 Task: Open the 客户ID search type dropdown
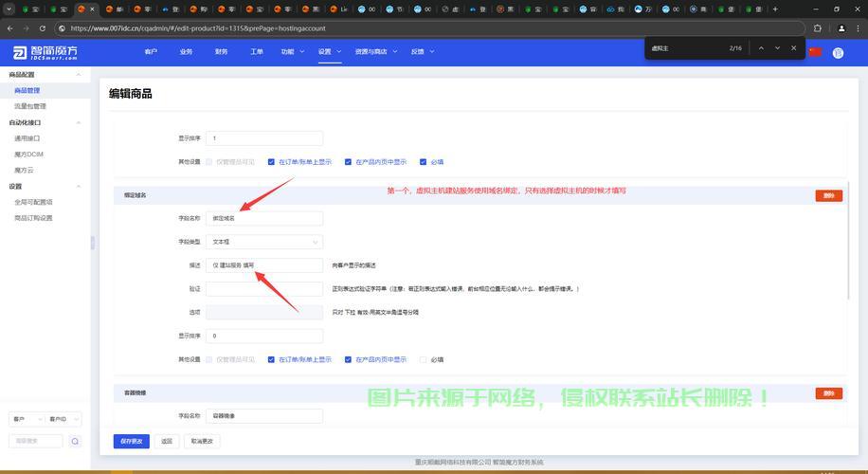pos(64,419)
